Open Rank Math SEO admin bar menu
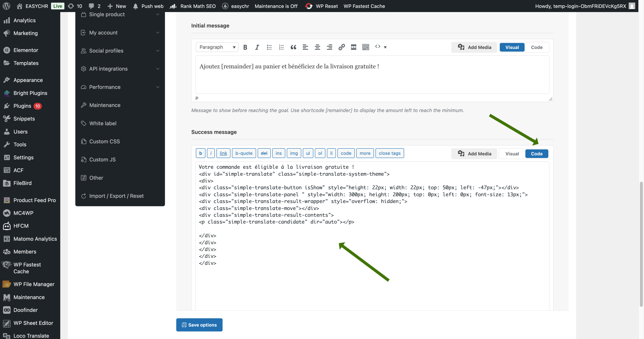The image size is (644, 339). (x=193, y=6)
